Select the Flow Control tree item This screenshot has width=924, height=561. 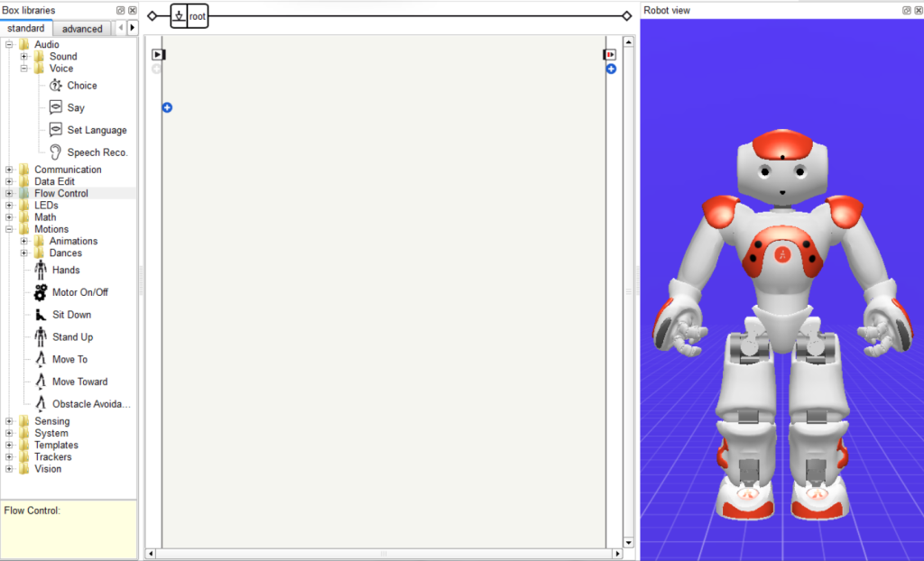point(61,194)
